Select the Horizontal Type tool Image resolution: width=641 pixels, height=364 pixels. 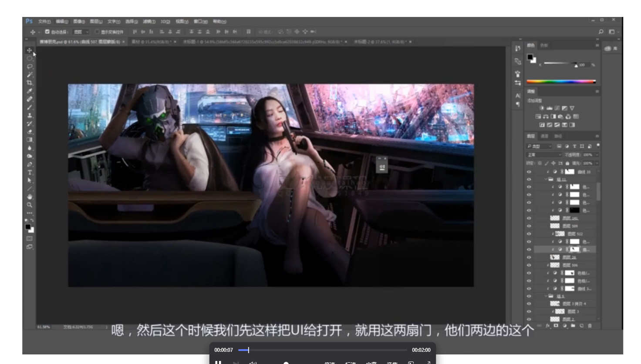click(30, 173)
